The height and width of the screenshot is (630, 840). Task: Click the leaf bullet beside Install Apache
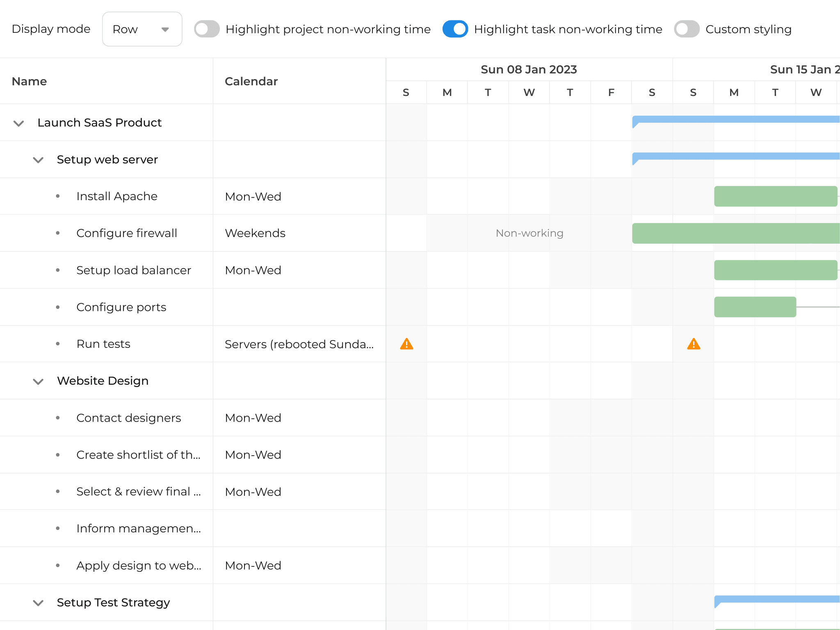pyautogui.click(x=58, y=196)
